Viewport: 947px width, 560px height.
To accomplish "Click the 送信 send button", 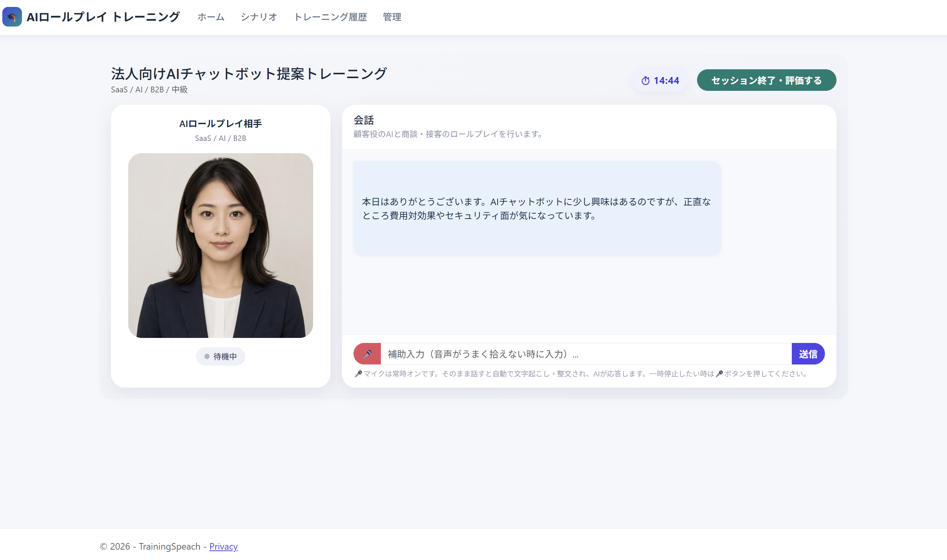I will pos(808,353).
